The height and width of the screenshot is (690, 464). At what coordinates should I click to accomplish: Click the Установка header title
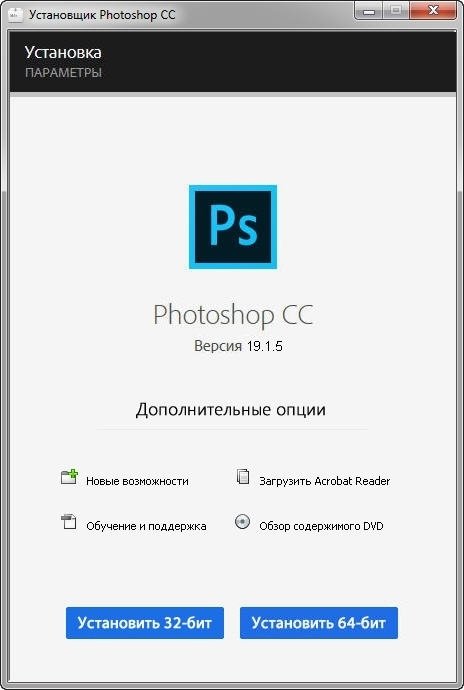click(63, 52)
